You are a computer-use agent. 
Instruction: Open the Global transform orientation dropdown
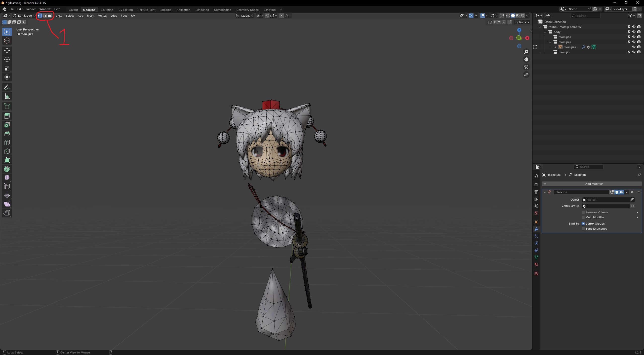[x=245, y=16]
